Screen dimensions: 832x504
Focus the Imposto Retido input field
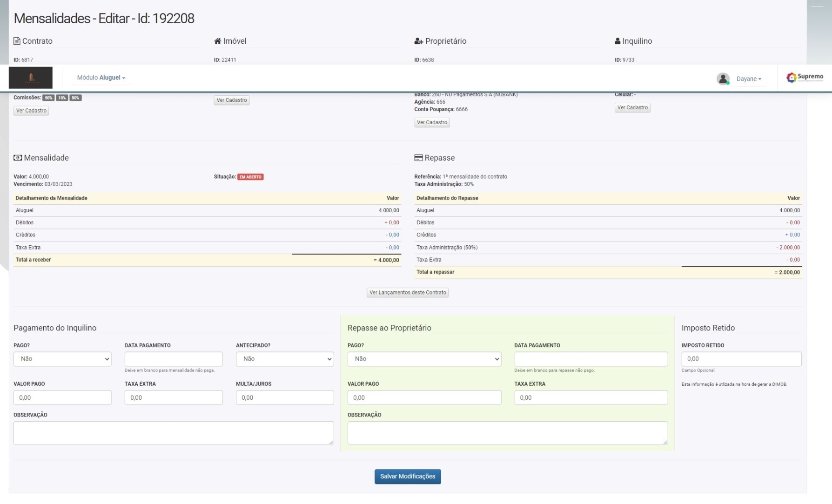741,359
